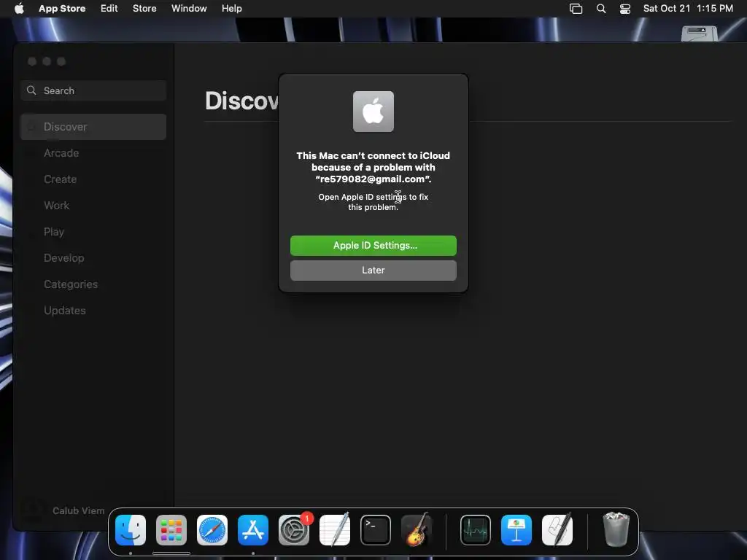Image resolution: width=747 pixels, height=560 pixels.
Task: Open Apple ID Settings from the dialog
Action: pos(373,245)
